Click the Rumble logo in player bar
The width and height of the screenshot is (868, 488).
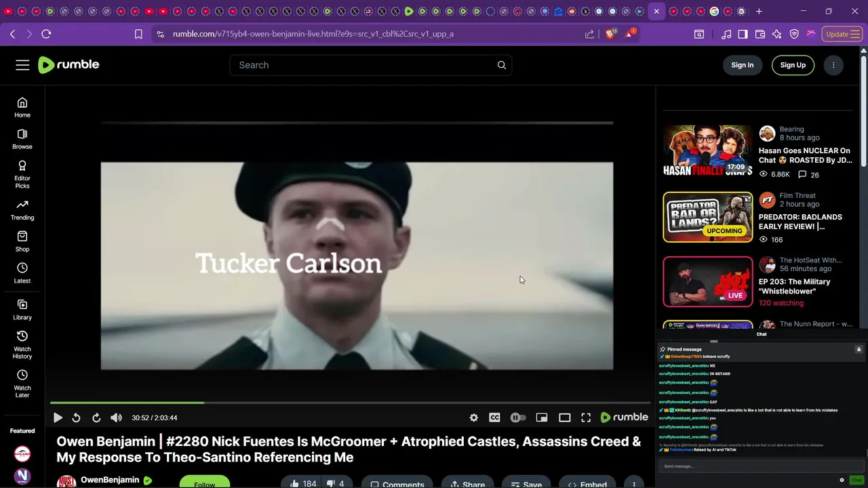point(625,418)
